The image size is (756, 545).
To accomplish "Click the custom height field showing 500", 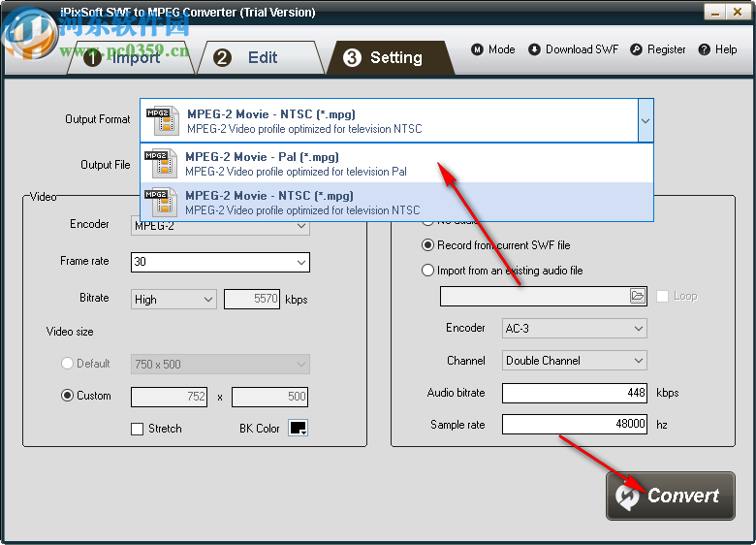I will coord(270,397).
